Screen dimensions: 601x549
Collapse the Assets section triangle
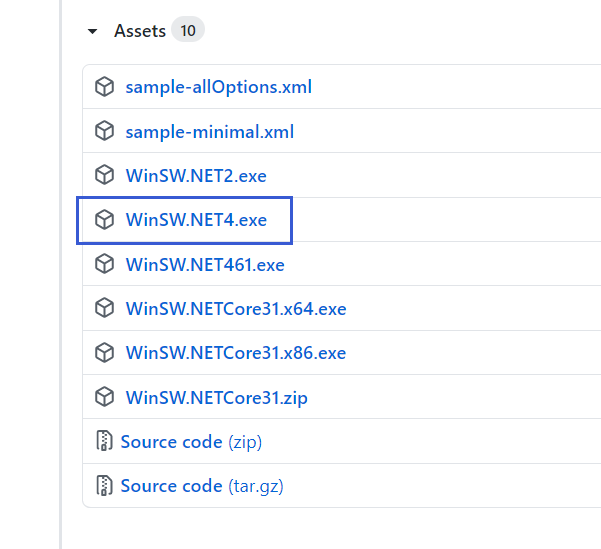tap(93, 31)
